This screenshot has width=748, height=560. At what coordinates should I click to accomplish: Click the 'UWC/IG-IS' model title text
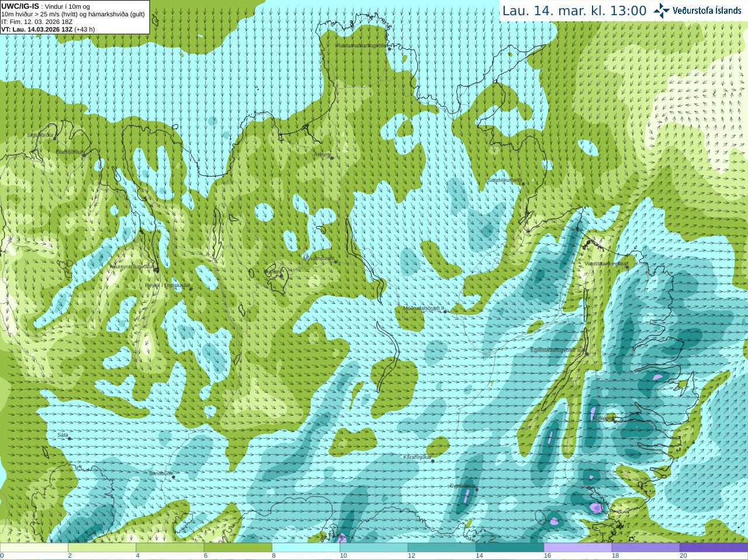pos(20,6)
